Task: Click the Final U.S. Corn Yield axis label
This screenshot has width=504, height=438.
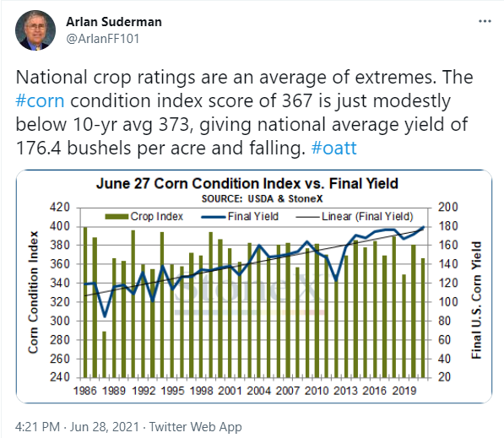Action: point(476,300)
